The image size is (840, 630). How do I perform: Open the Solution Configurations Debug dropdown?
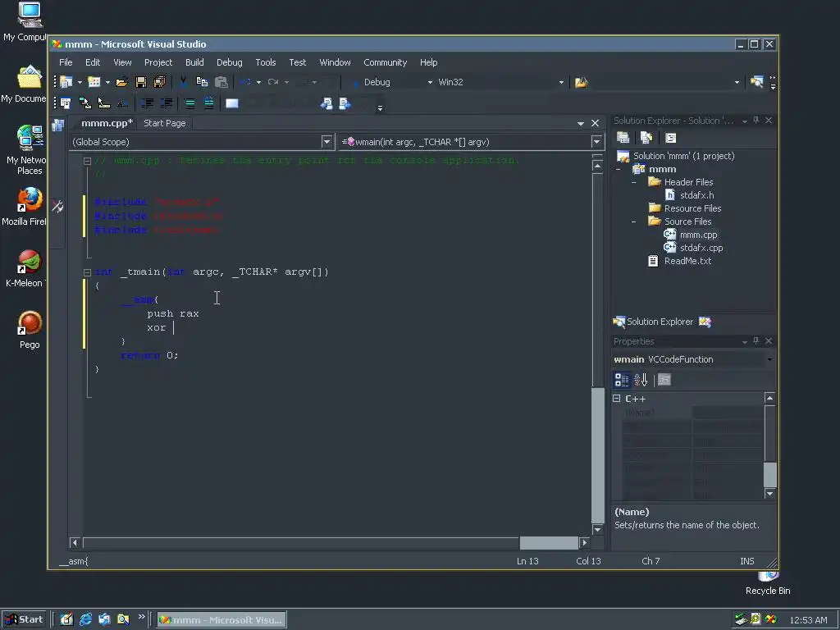coord(430,83)
